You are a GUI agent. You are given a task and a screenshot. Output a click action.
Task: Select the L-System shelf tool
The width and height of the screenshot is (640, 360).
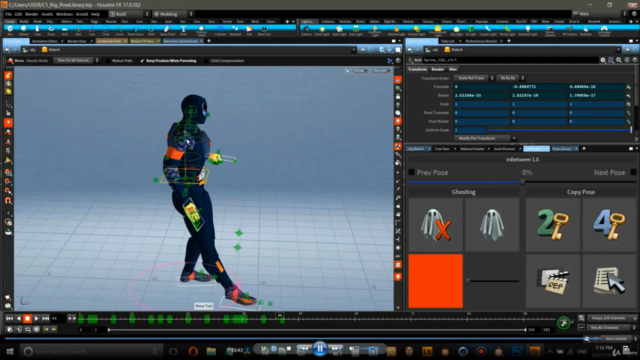coord(221,30)
